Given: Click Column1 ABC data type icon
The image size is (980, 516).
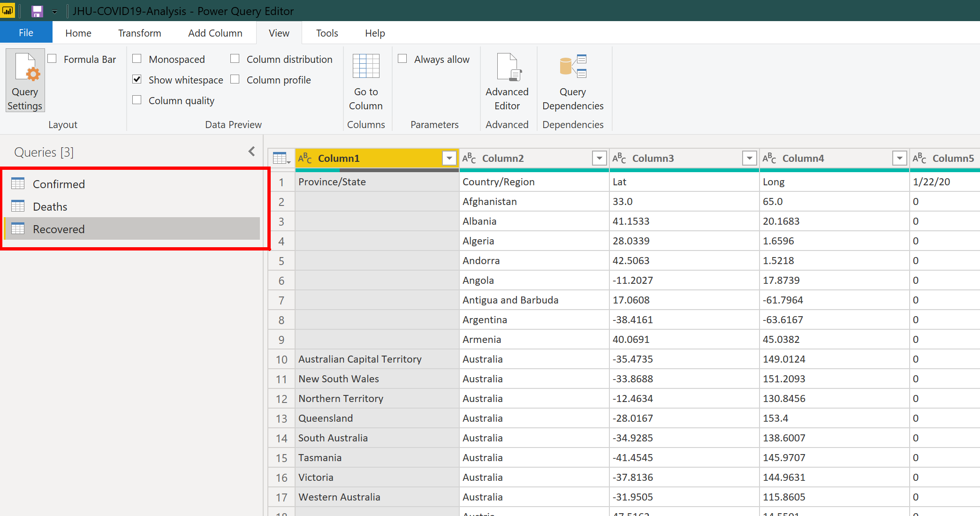Looking at the screenshot, I should pyautogui.click(x=305, y=159).
